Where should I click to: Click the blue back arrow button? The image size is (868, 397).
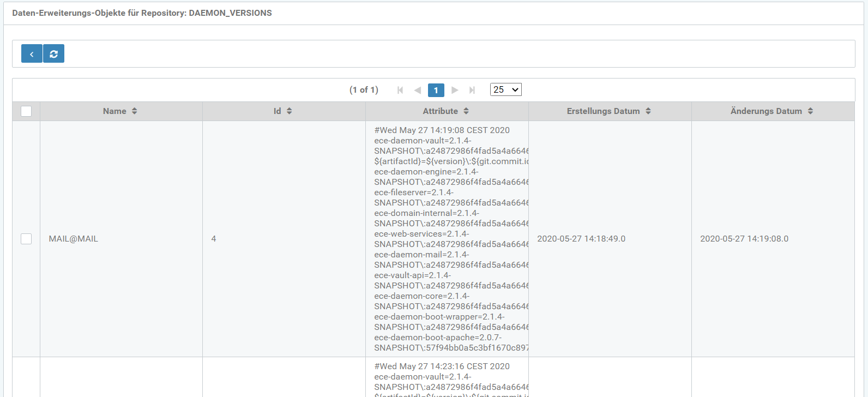pyautogui.click(x=32, y=53)
